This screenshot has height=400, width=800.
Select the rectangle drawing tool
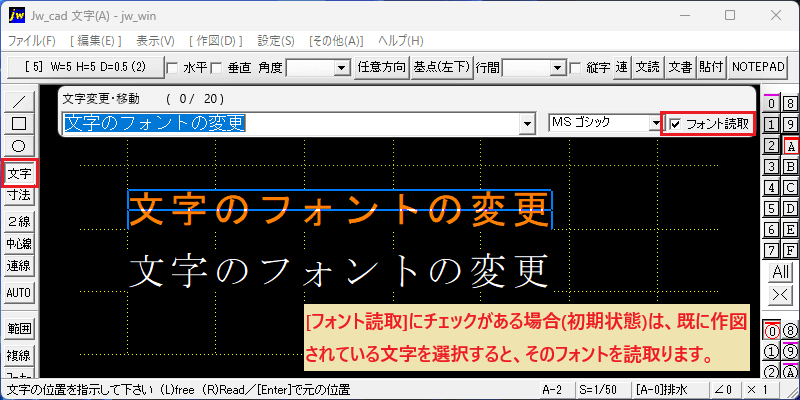(19, 123)
